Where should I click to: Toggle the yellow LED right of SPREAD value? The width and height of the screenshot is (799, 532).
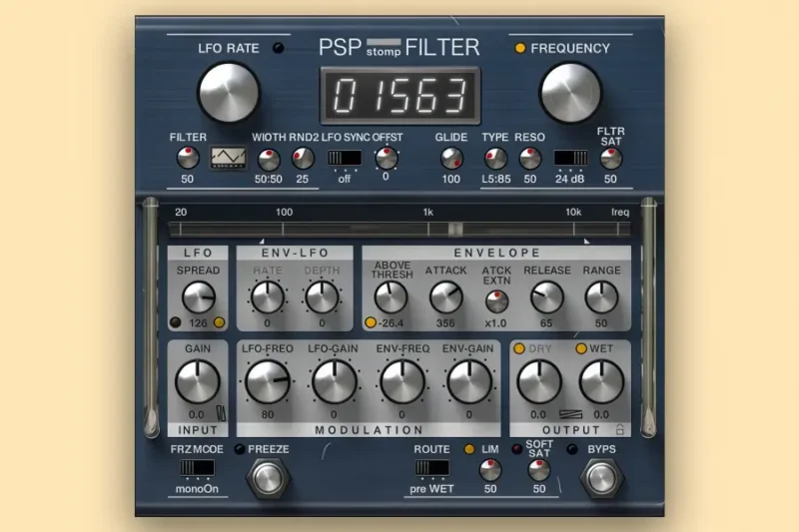coord(219,322)
